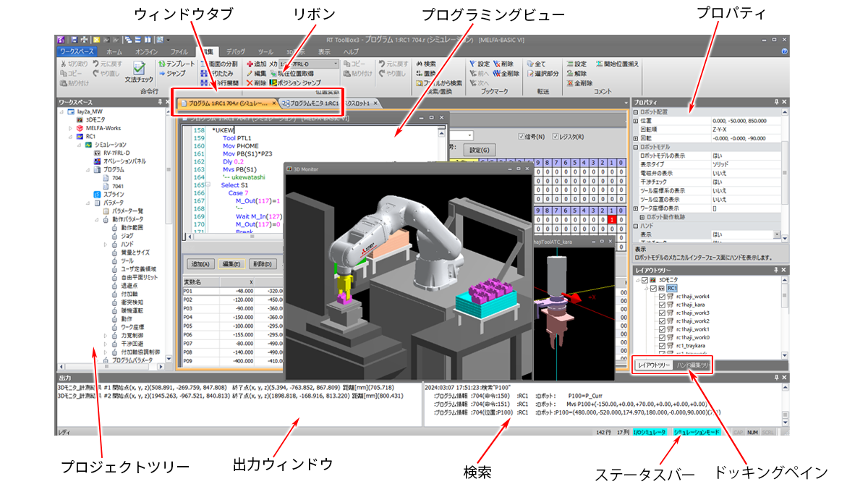Expand 位置 row in properties panel

[636, 121]
